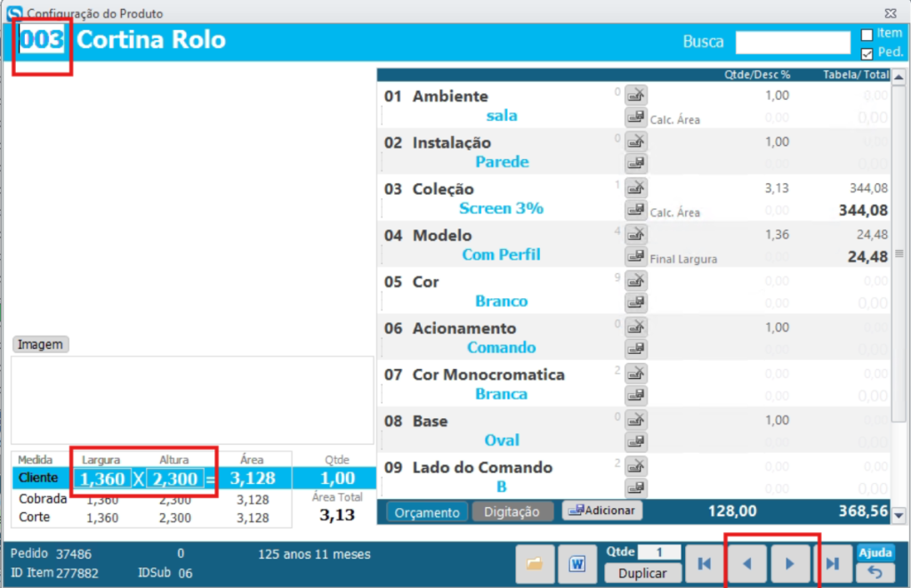Open the Ajuda help button

tap(875, 552)
